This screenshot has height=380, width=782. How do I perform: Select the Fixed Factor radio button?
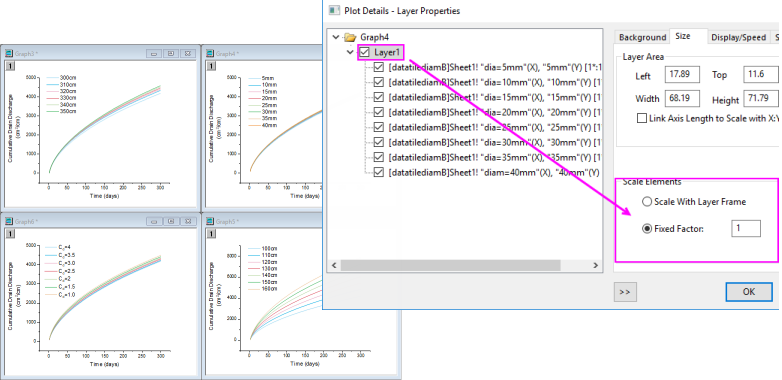(647, 229)
